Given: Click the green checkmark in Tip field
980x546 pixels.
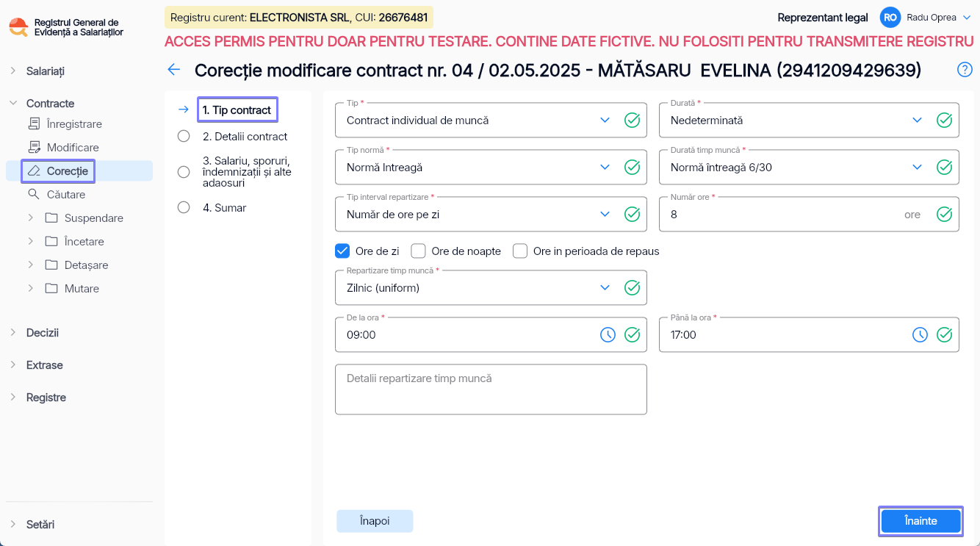Looking at the screenshot, I should coord(632,121).
